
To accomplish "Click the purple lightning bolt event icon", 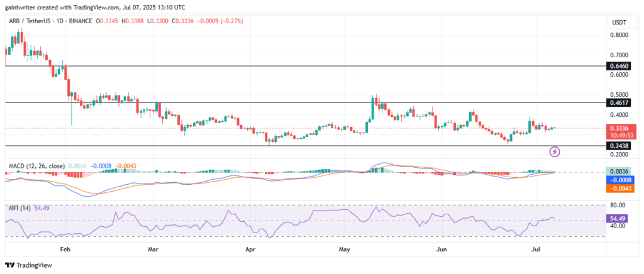I will (555, 151).
